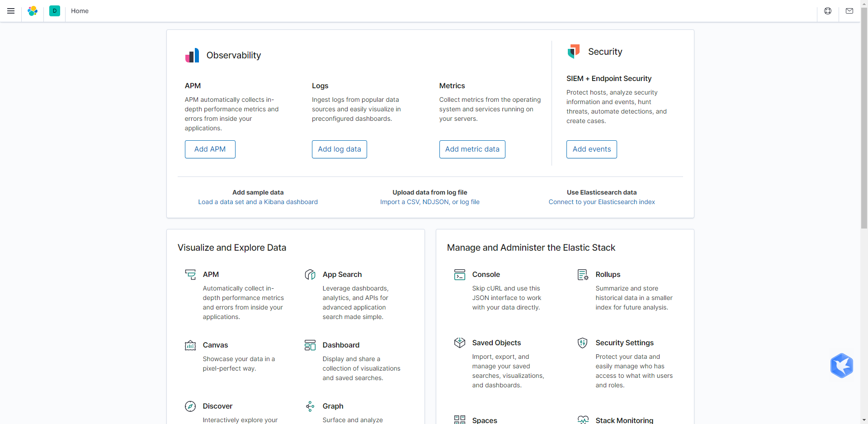Viewport: 868px width, 424px height.
Task: Open the help menu icon
Action: [x=828, y=11]
